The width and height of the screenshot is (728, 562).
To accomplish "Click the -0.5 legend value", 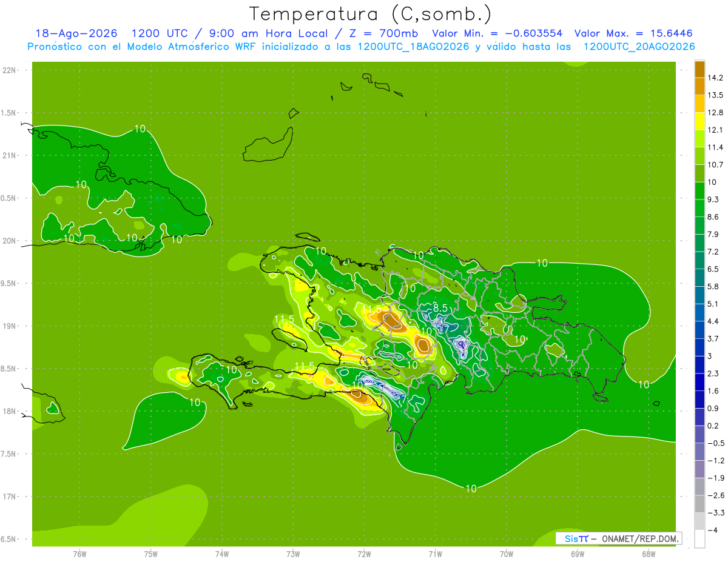I will (x=715, y=443).
